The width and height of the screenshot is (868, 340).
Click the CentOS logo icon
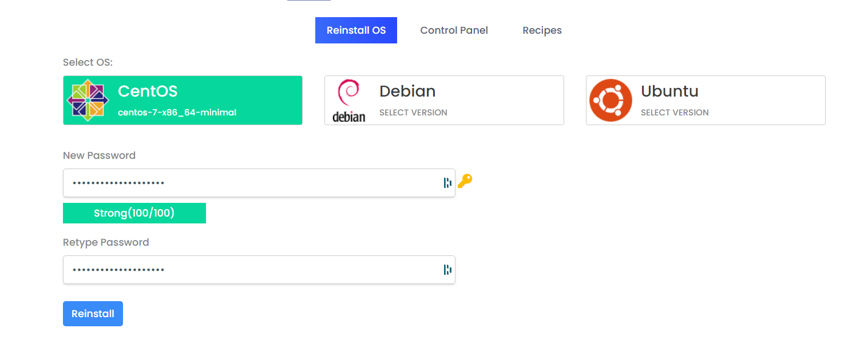click(x=88, y=100)
